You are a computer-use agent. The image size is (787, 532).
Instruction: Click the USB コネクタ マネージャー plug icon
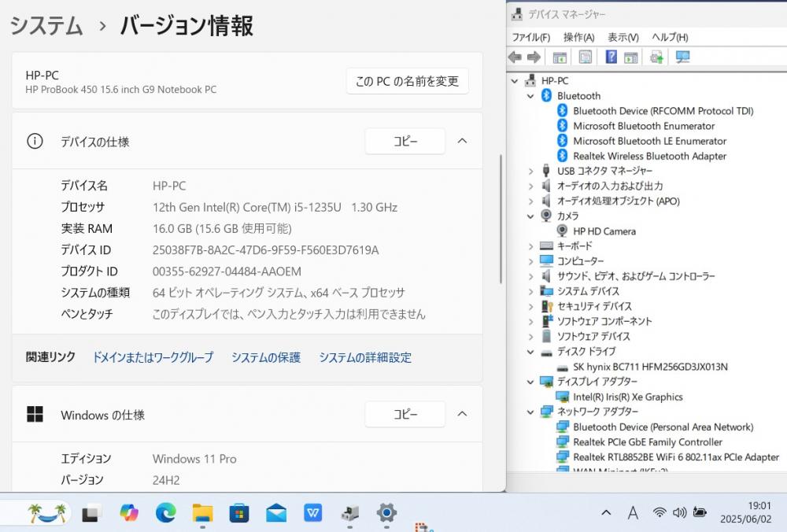click(x=547, y=171)
